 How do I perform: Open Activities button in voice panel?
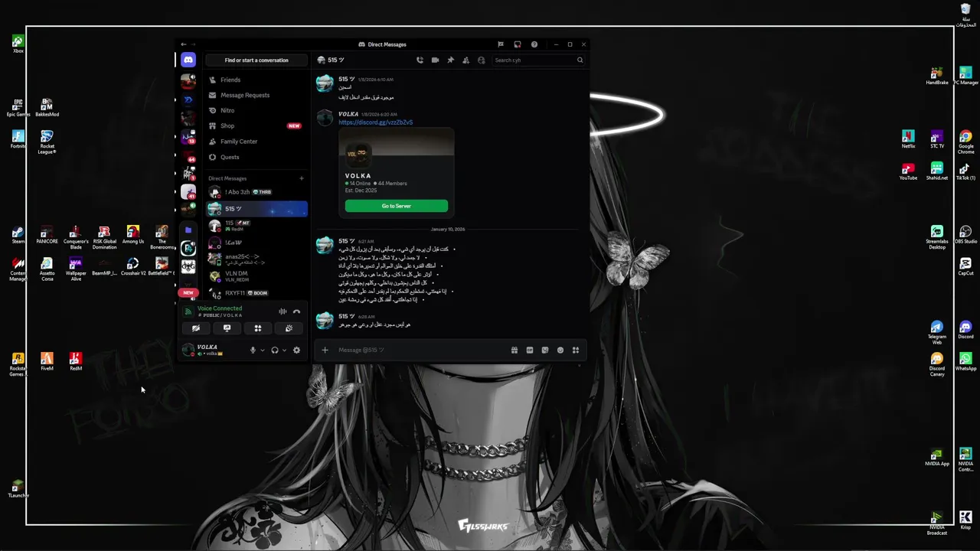258,328
